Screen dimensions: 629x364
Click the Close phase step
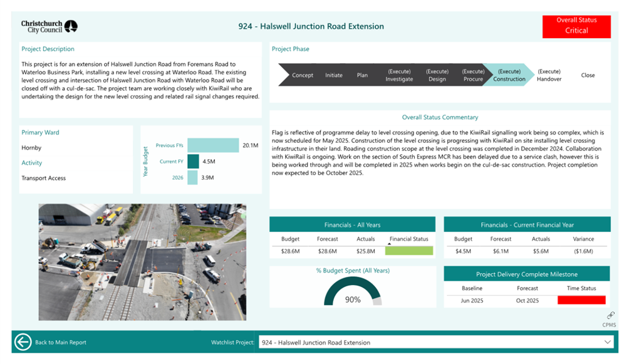587,75
